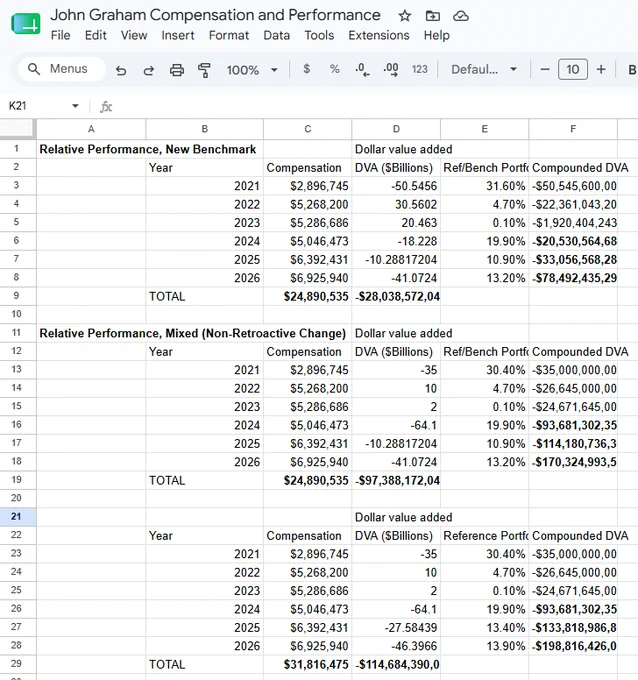Viewport: 638px width, 680px height.
Task: Select cell showing 13.90%
Action: [x=484, y=646]
